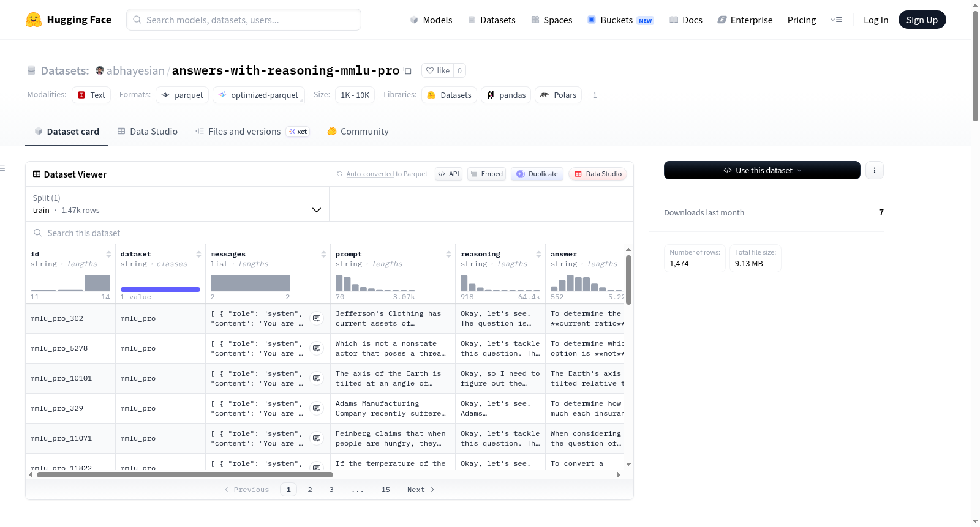Open the Dataset card tab
980x527 pixels.
pyautogui.click(x=66, y=132)
